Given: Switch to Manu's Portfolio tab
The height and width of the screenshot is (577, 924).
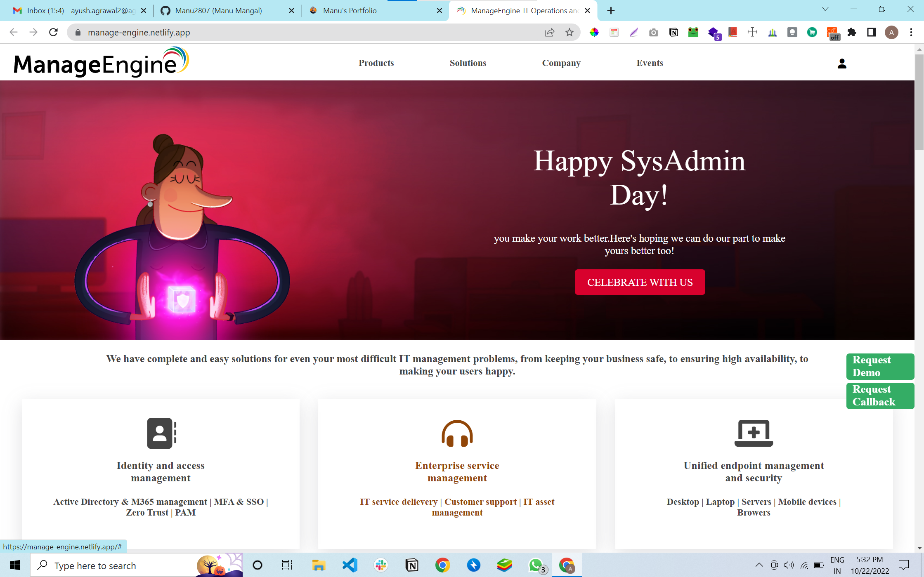Looking at the screenshot, I should point(350,11).
